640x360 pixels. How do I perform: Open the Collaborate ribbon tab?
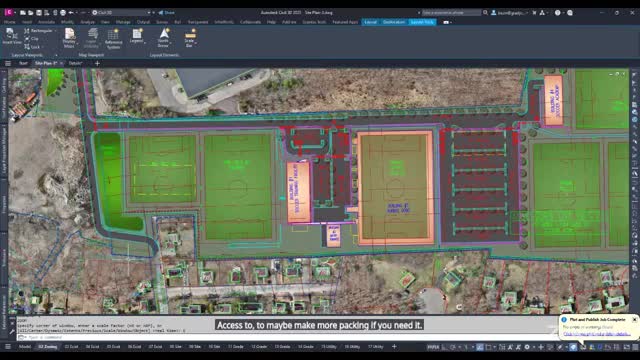[x=250, y=22]
